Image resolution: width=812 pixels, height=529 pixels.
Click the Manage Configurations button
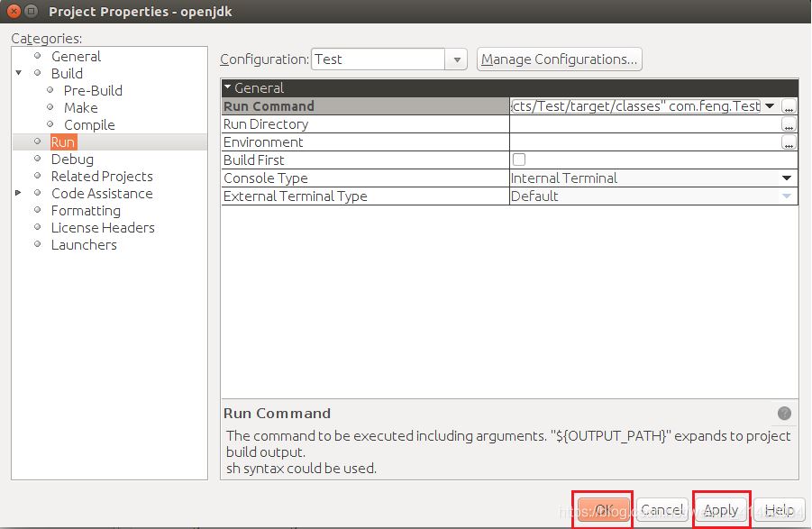pyautogui.click(x=559, y=59)
